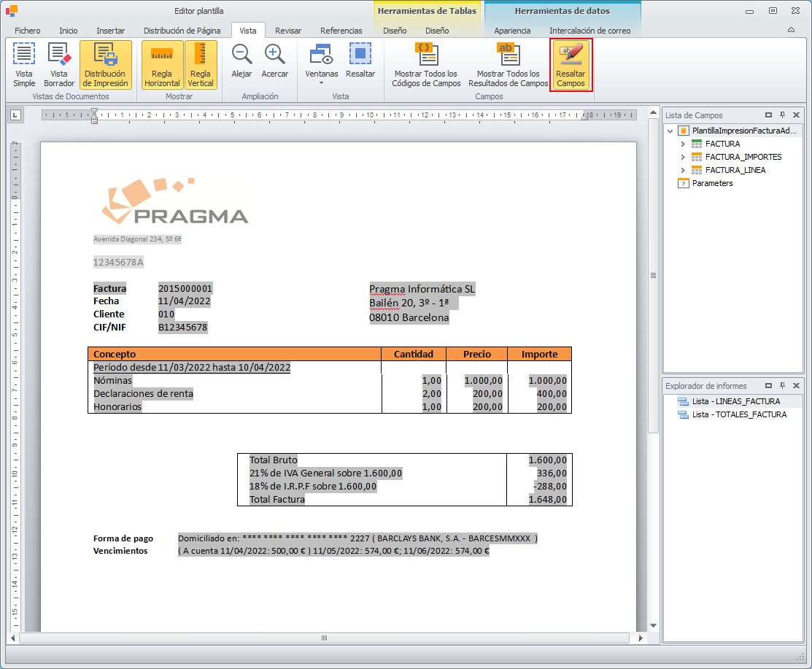Open the Distribución de Página tab
The height and width of the screenshot is (669, 812).
[x=182, y=31]
